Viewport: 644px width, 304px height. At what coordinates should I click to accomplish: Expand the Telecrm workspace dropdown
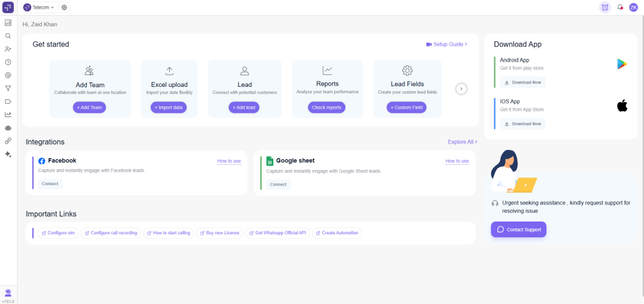(x=39, y=8)
